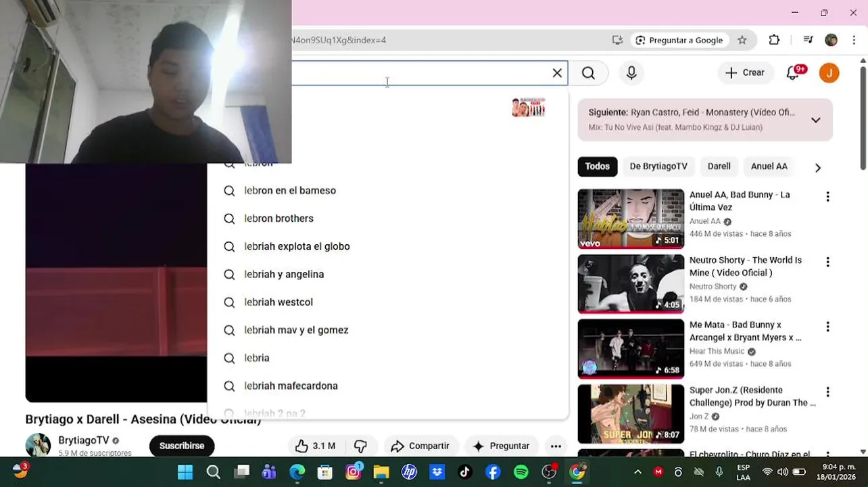Subscribe with the Suscribirse button
Screen dimensions: 868x487
click(182, 446)
